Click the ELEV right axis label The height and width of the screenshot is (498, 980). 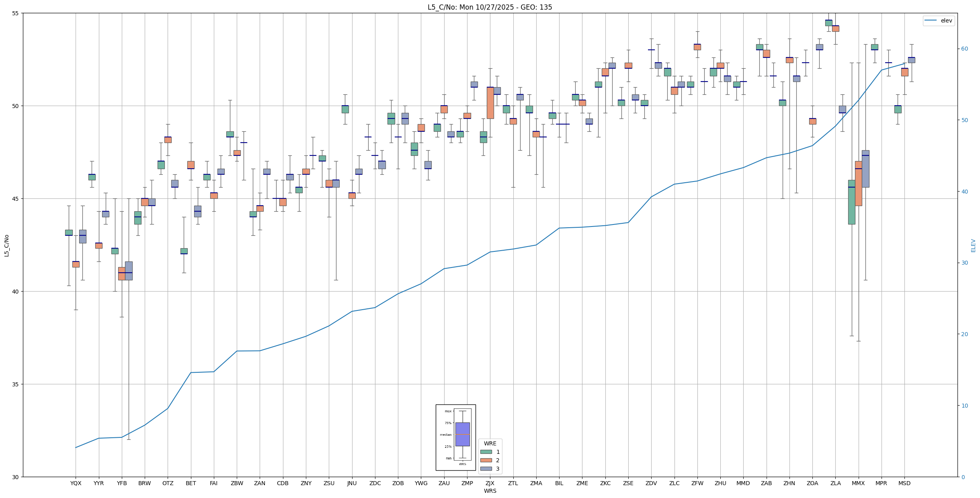point(973,245)
